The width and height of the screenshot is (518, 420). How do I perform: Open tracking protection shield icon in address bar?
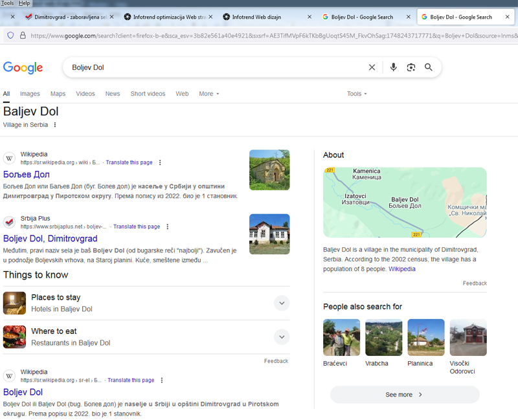click(x=10, y=36)
